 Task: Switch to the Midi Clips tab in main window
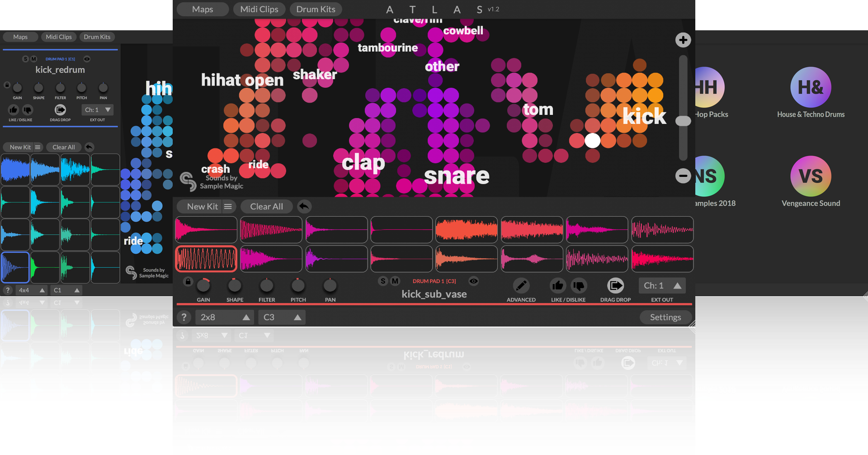click(x=259, y=9)
